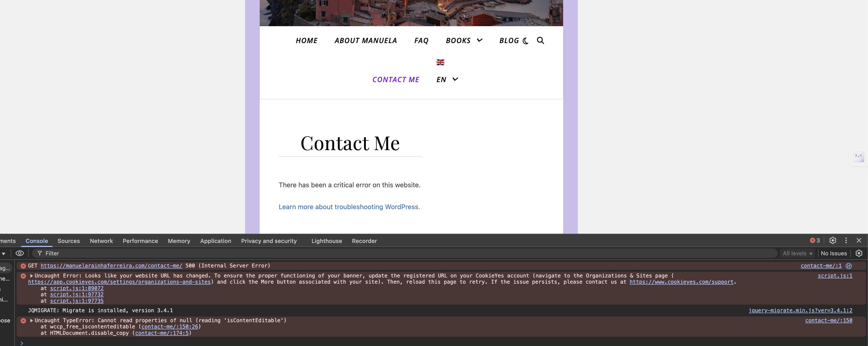
Task: Click the UK flag language icon
Action: click(440, 62)
